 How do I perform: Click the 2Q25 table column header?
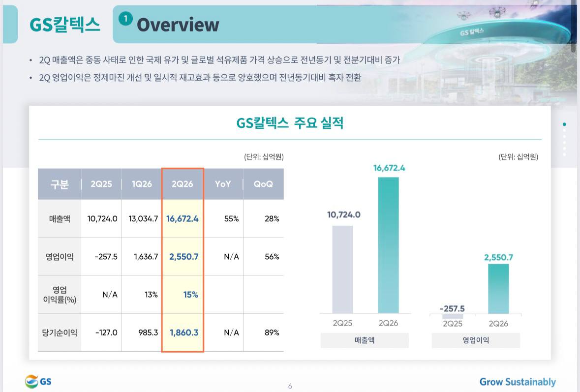(x=101, y=184)
